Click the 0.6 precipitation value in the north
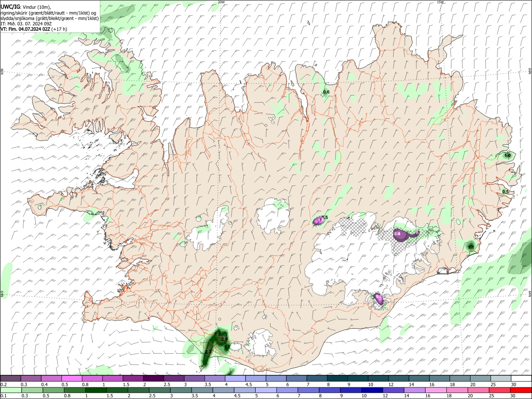This screenshot has width=532, height=399. click(326, 92)
